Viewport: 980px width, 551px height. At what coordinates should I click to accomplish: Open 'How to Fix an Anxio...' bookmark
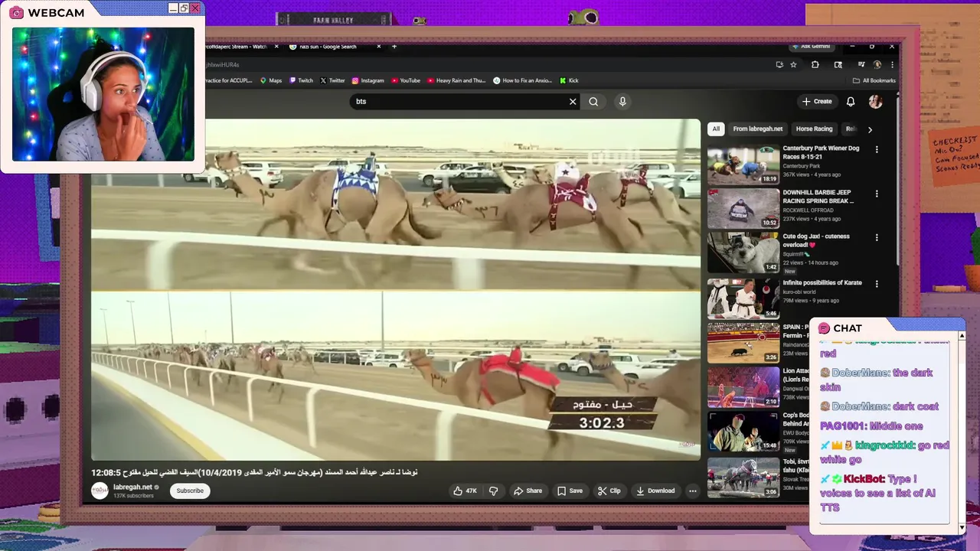point(523,80)
